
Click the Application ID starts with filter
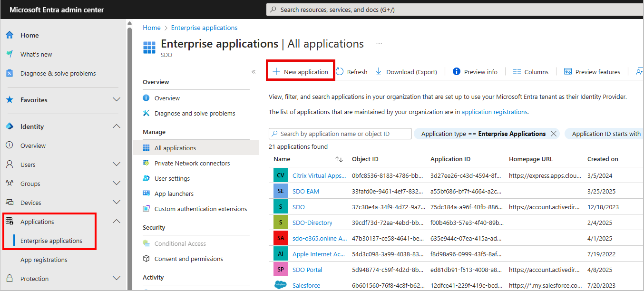[605, 134]
